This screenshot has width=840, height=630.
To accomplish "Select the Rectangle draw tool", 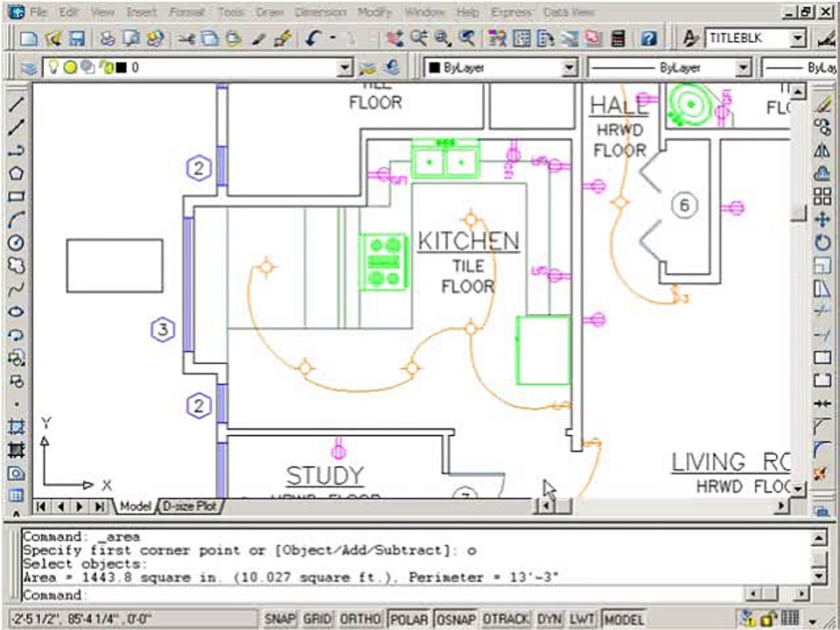I will point(16,196).
